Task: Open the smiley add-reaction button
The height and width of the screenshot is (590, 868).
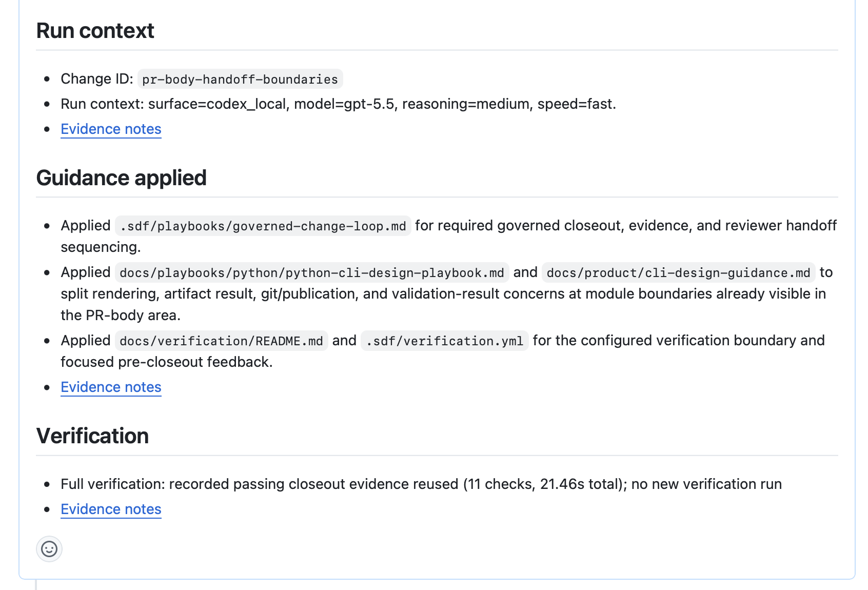Action: 49,549
